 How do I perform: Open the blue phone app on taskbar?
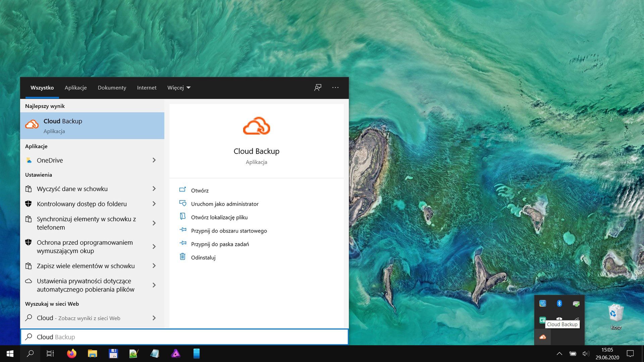(x=197, y=354)
